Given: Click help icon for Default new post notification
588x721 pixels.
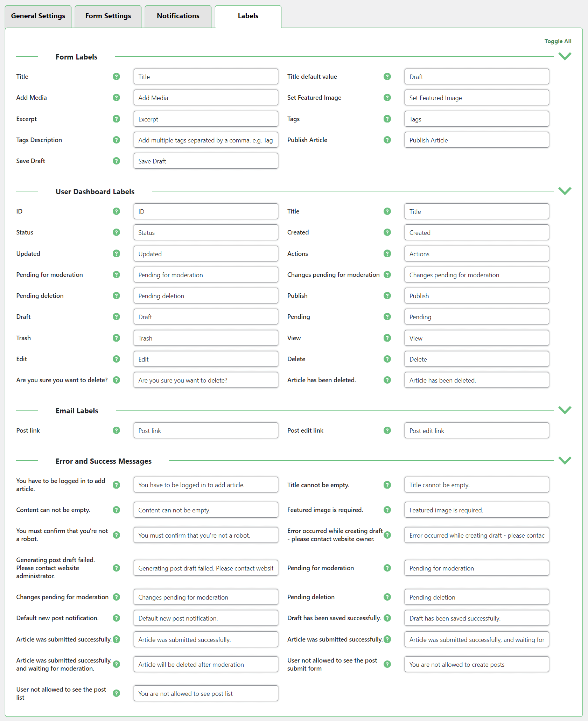Looking at the screenshot, I should [x=116, y=618].
